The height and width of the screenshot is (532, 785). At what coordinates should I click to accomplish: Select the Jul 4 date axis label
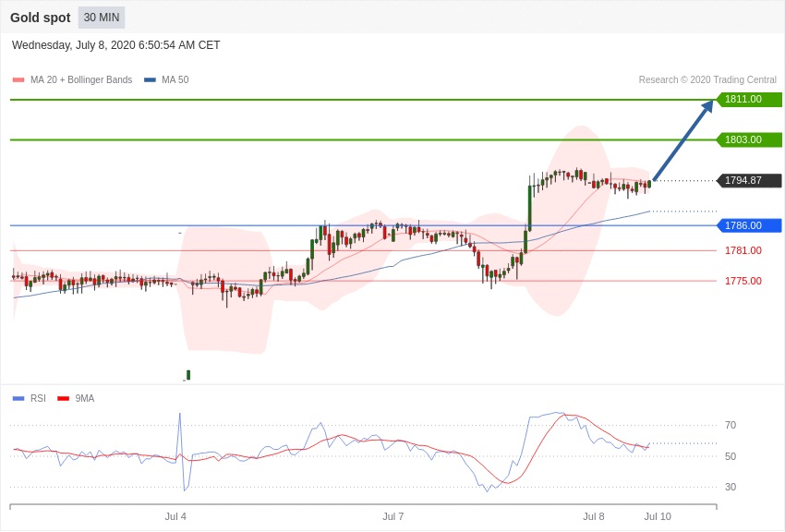point(175,516)
